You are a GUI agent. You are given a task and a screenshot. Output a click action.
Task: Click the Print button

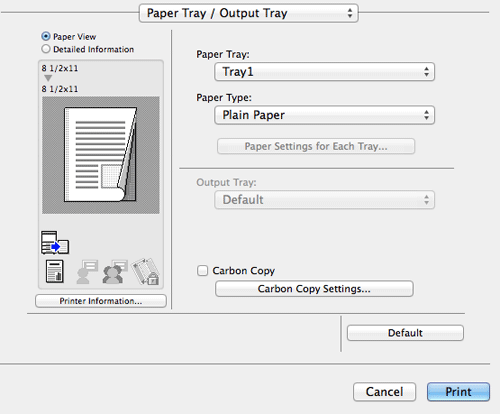pyautogui.click(x=458, y=392)
